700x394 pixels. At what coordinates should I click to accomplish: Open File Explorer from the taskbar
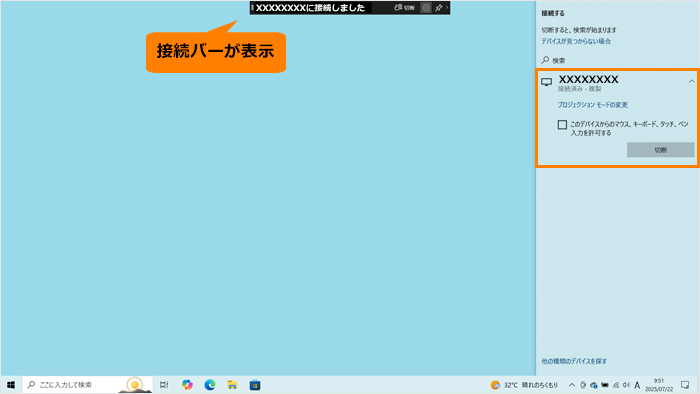(232, 385)
